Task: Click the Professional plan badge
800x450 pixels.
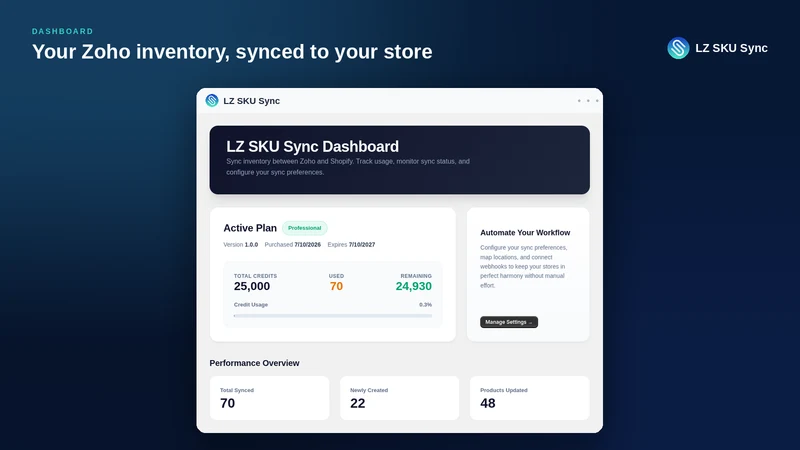Action: [x=305, y=228]
